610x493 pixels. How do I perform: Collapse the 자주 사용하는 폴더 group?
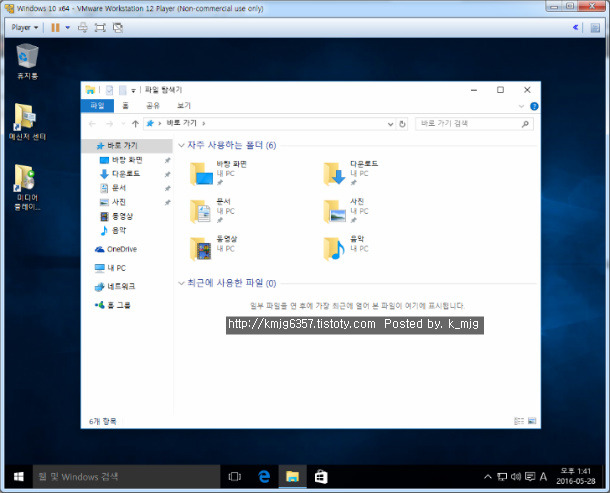[x=181, y=145]
